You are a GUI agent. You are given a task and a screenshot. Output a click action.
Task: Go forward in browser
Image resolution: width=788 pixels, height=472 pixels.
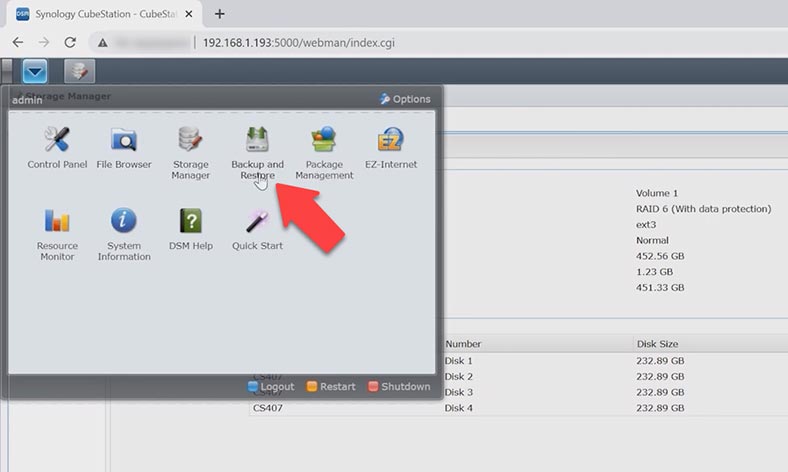(x=44, y=43)
